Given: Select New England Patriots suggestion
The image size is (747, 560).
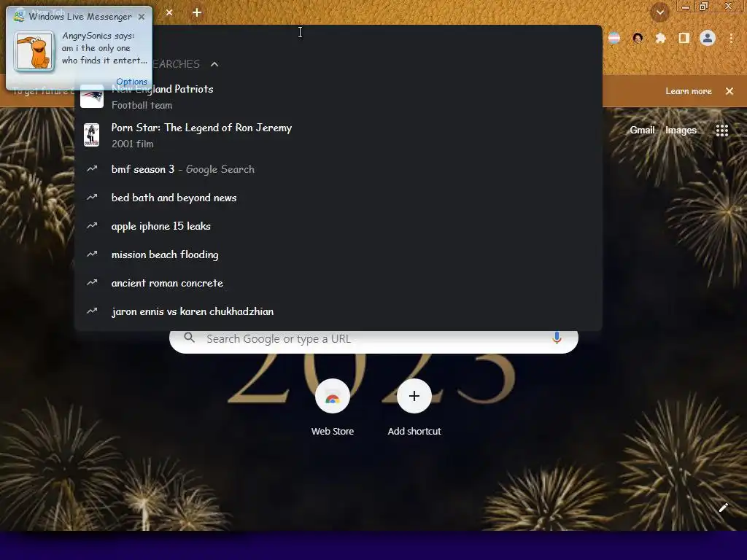Looking at the screenshot, I should pyautogui.click(x=338, y=97).
